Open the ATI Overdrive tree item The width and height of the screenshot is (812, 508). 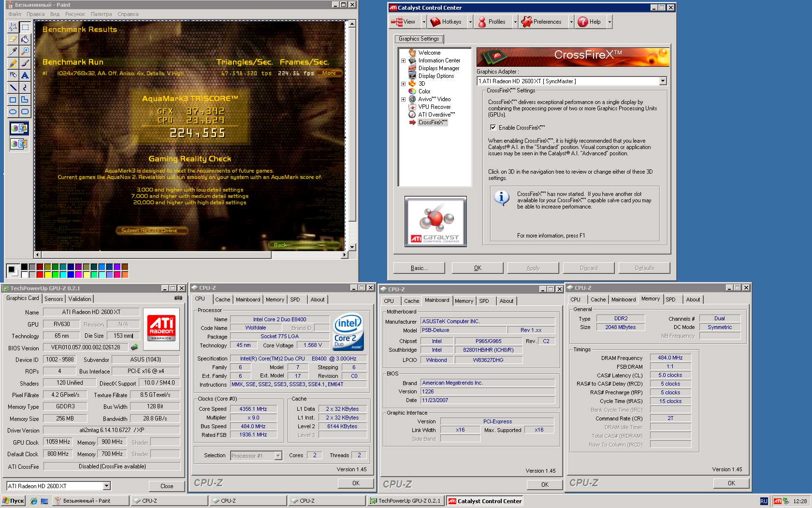pyautogui.click(x=436, y=115)
